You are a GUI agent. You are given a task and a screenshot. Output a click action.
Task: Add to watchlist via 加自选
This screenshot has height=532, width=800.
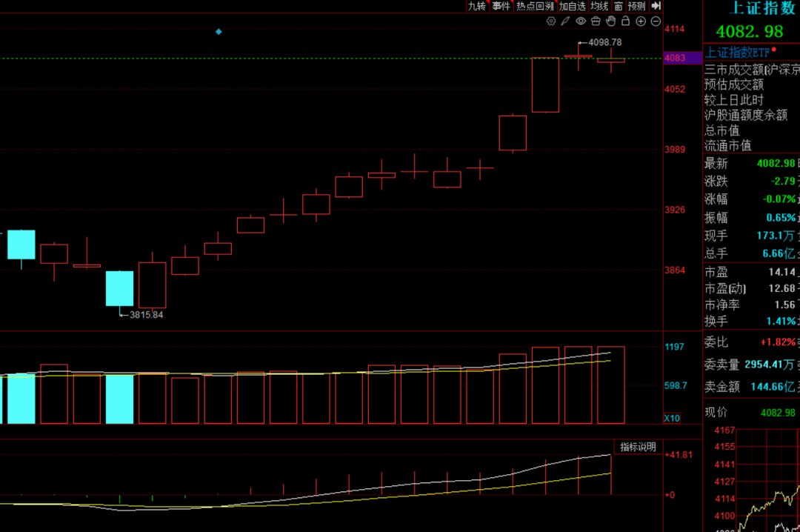[x=572, y=6]
